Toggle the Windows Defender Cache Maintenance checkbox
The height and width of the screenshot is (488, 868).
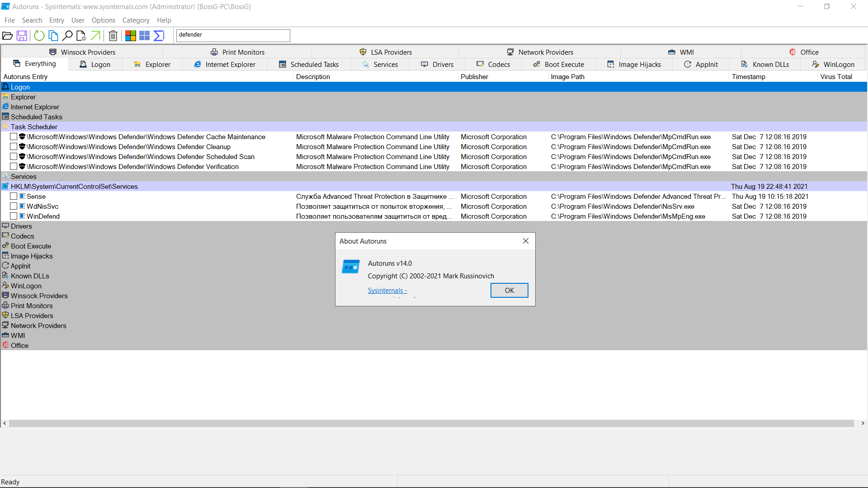[x=14, y=136]
